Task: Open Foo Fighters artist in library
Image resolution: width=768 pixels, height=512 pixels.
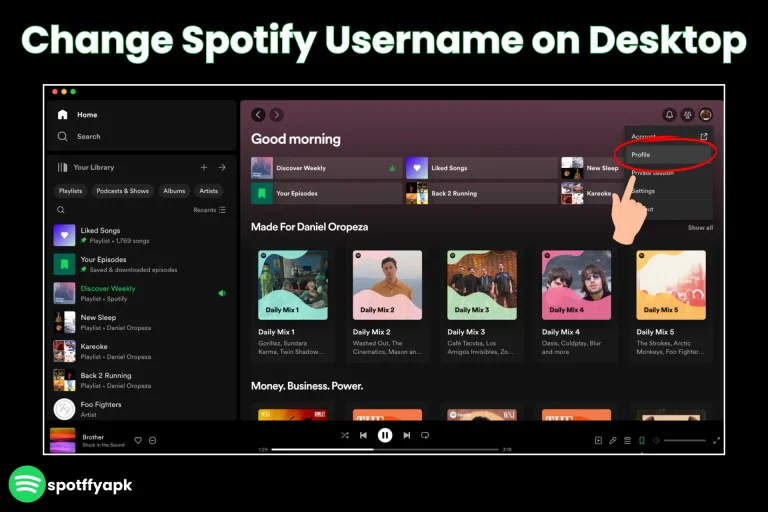Action: [140, 409]
